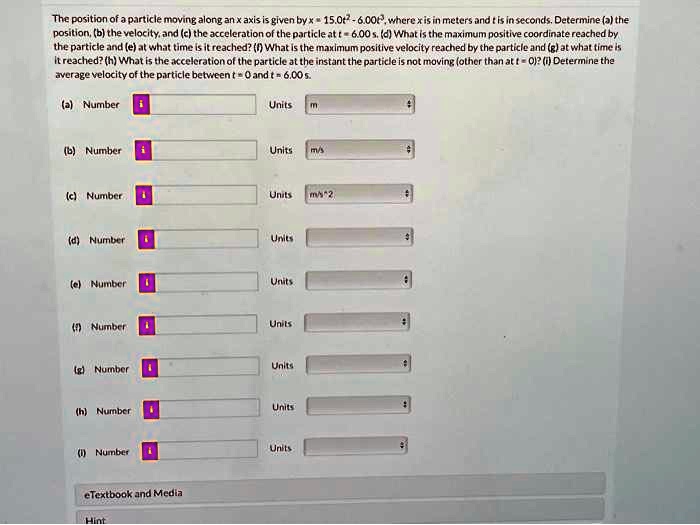Click the info icon for part (b)
Screen dimensions: 700x525
(143, 150)
